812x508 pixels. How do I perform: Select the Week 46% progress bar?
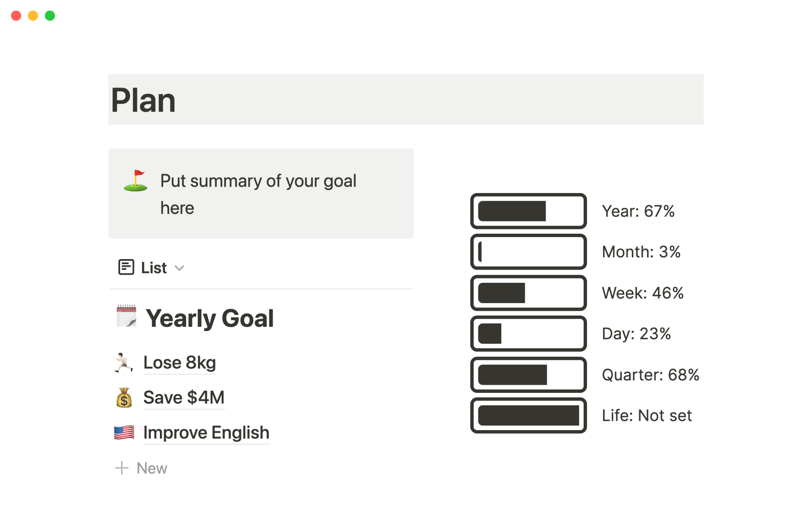pos(528,293)
